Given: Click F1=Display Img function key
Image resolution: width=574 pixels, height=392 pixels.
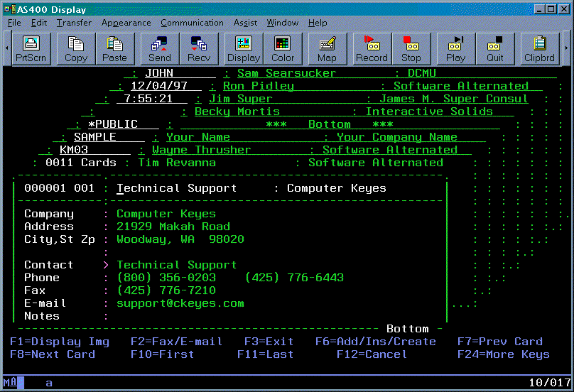Looking at the screenshot, I should click(x=60, y=342).
